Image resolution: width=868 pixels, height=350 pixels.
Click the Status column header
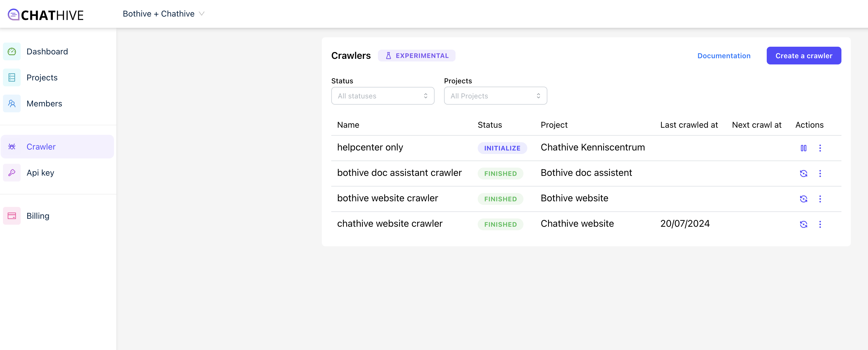[x=490, y=125]
